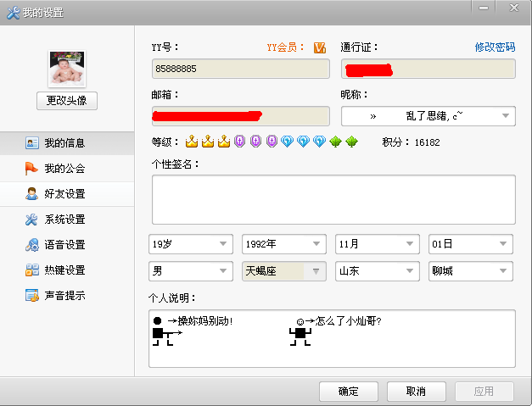532x406 pixels.
Task: Open the month dropdown showing 11月
Action: (378, 244)
